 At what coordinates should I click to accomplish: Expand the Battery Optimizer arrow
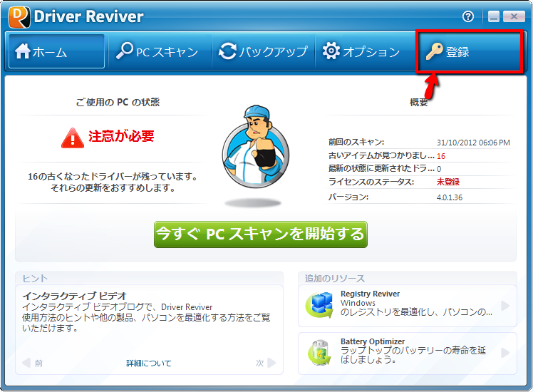pos(505,353)
